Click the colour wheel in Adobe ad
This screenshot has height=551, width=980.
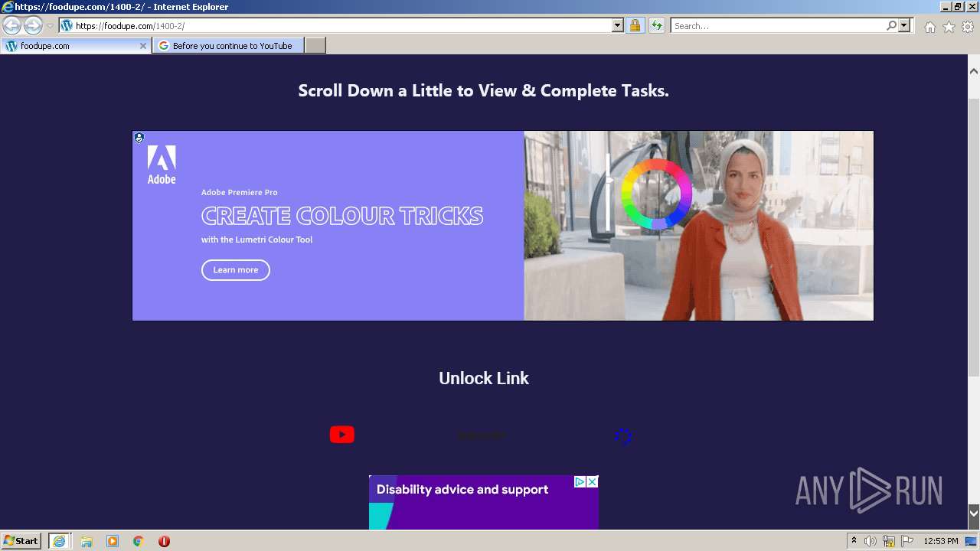tap(656, 194)
